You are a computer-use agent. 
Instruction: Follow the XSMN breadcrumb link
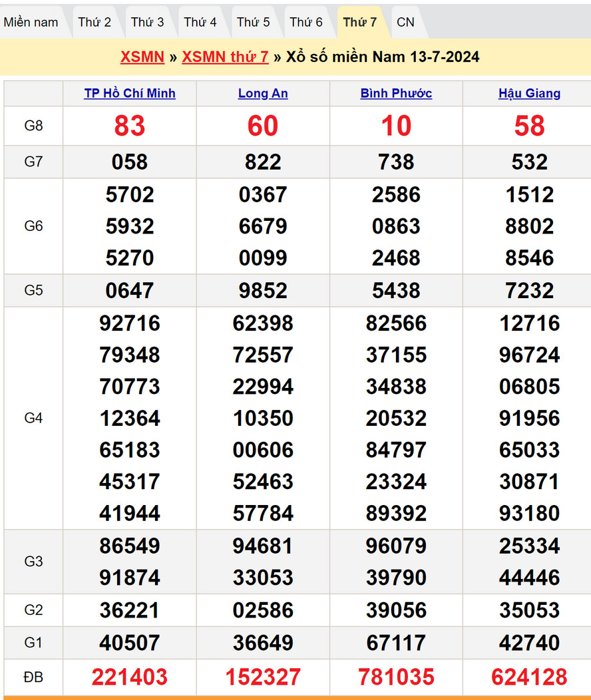[142, 57]
